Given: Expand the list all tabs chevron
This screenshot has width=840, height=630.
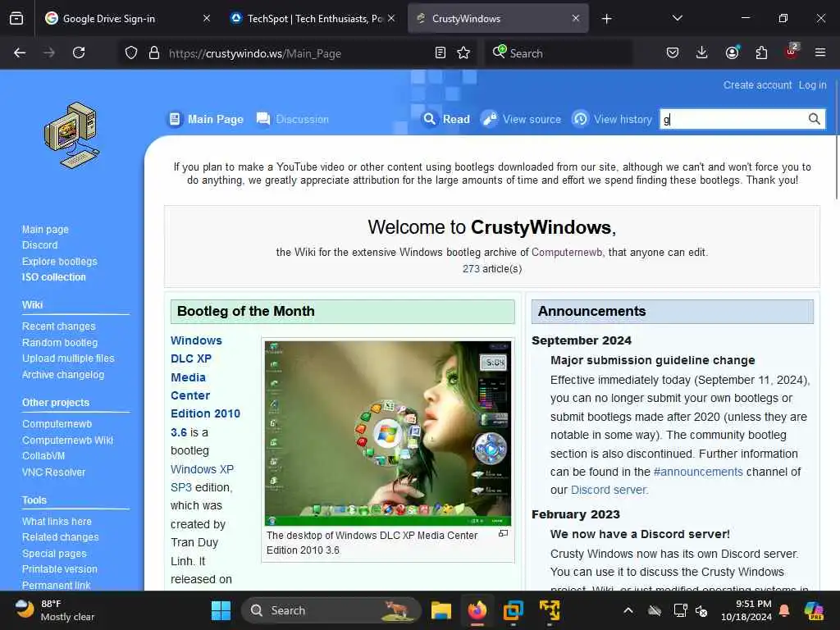Looking at the screenshot, I should (x=677, y=18).
